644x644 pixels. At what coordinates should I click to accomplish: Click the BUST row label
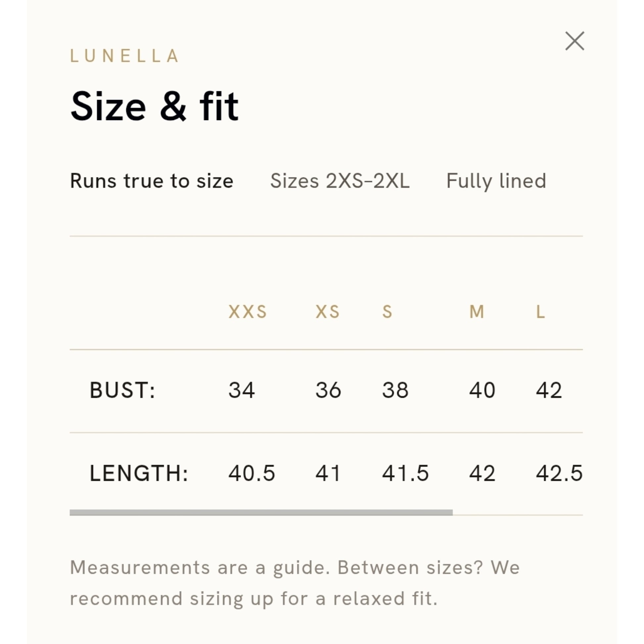pos(122,390)
